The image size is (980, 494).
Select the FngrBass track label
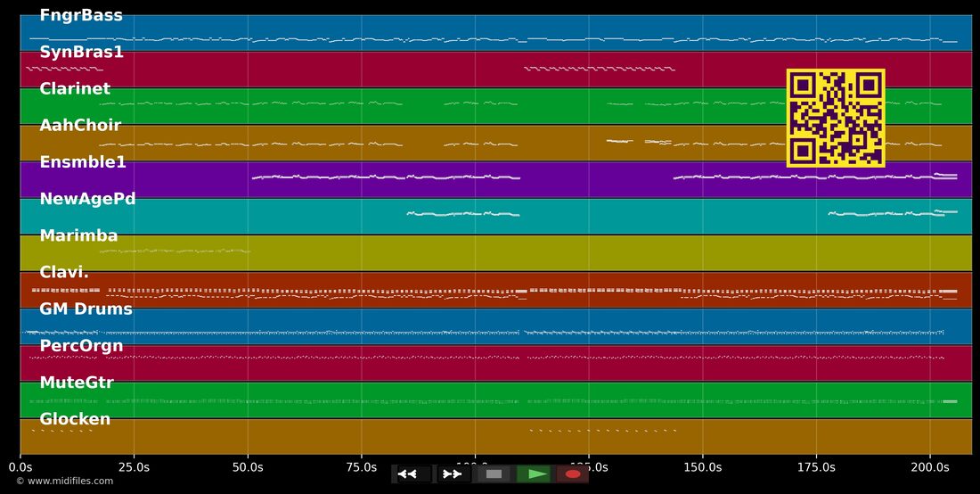(x=81, y=16)
